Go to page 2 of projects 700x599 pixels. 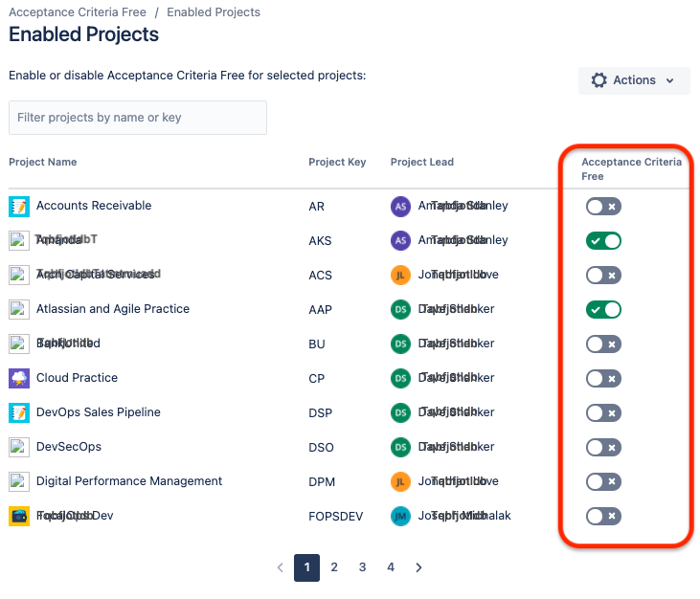pyautogui.click(x=334, y=567)
